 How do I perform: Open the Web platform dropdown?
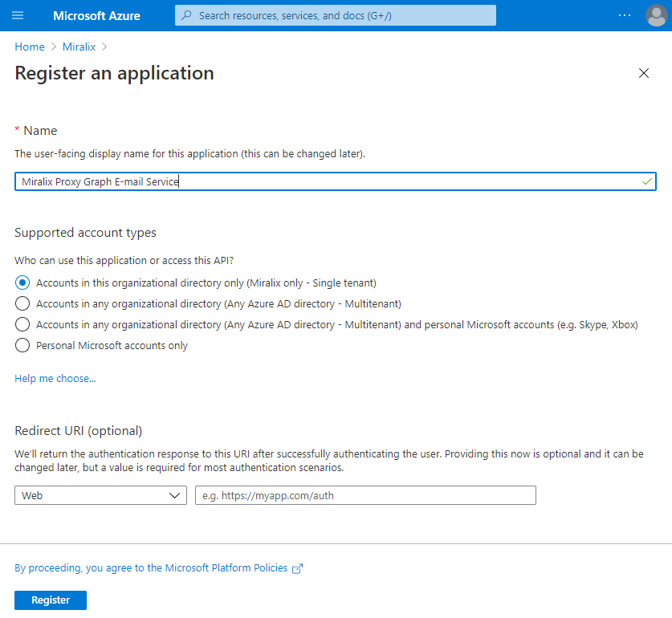(x=100, y=495)
